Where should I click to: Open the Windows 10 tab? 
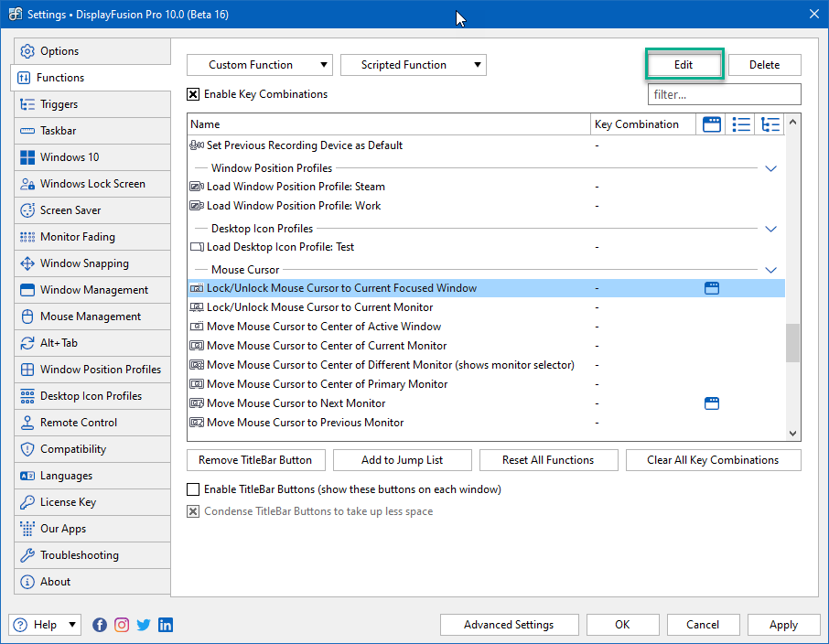92,157
